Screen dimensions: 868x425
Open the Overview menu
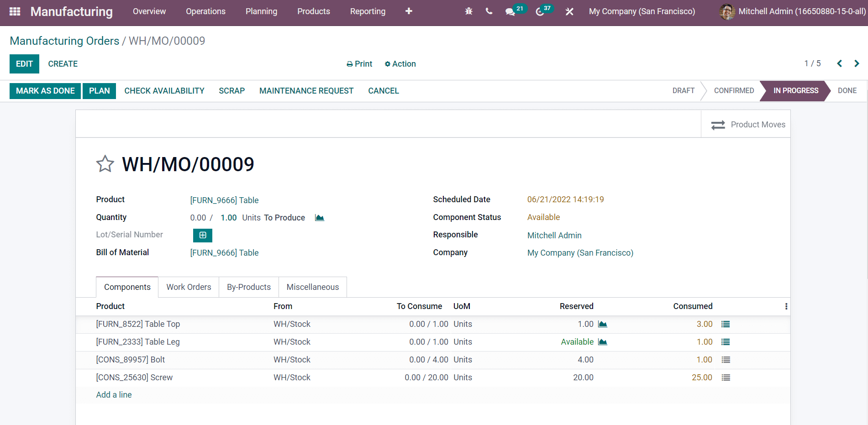149,11
